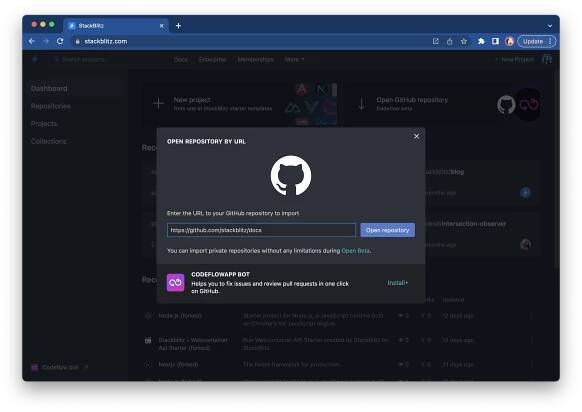Click the blog repository card

(482, 182)
